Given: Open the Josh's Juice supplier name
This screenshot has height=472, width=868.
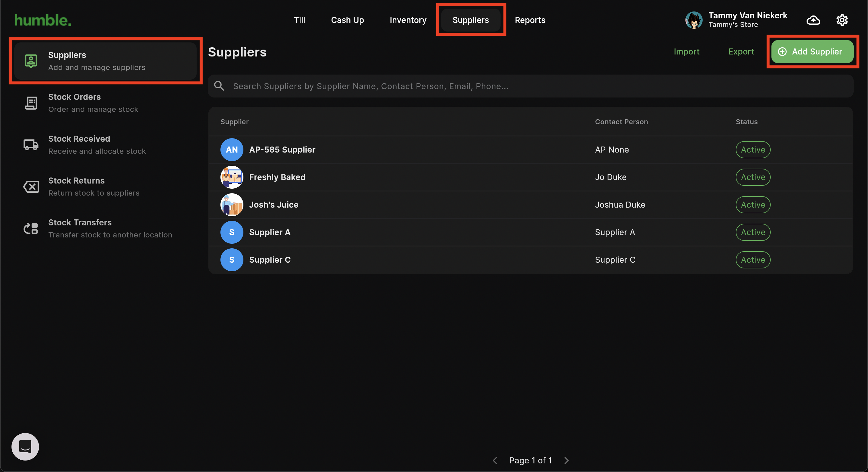Looking at the screenshot, I should coord(274,205).
